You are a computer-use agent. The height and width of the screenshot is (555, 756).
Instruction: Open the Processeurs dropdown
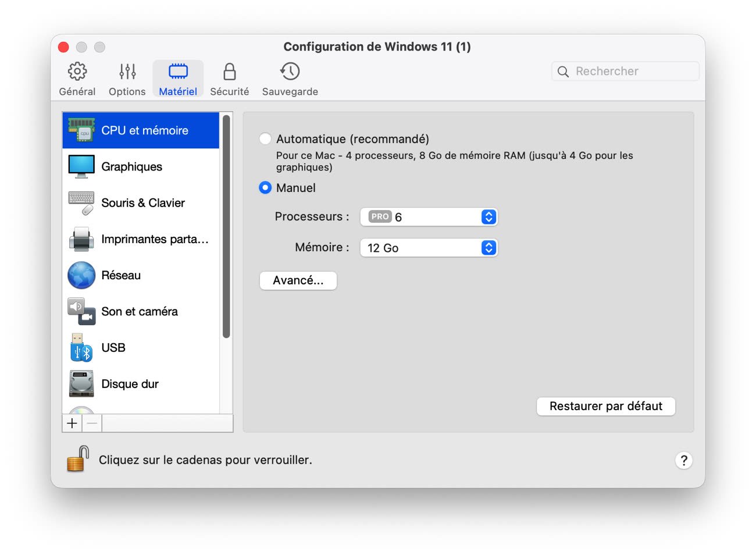click(429, 217)
